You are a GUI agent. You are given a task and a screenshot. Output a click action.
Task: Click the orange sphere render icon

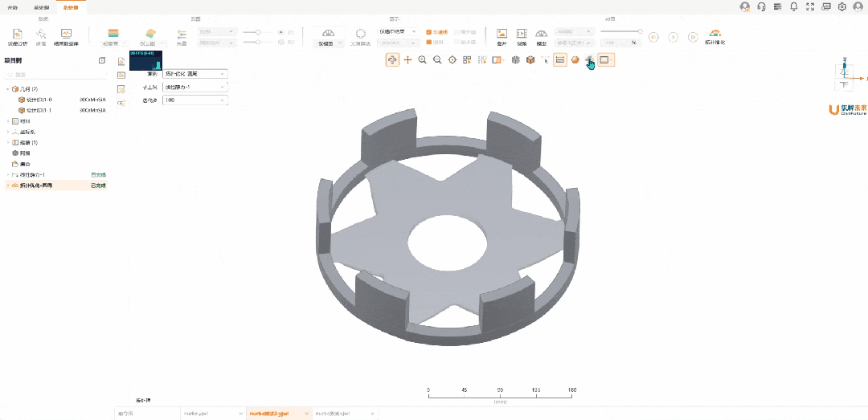[x=575, y=59]
